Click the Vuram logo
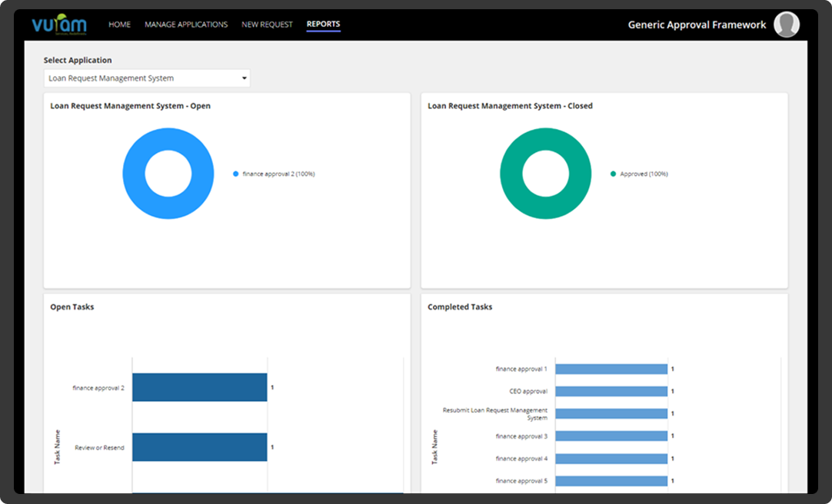The width and height of the screenshot is (832, 504). pos(58,25)
